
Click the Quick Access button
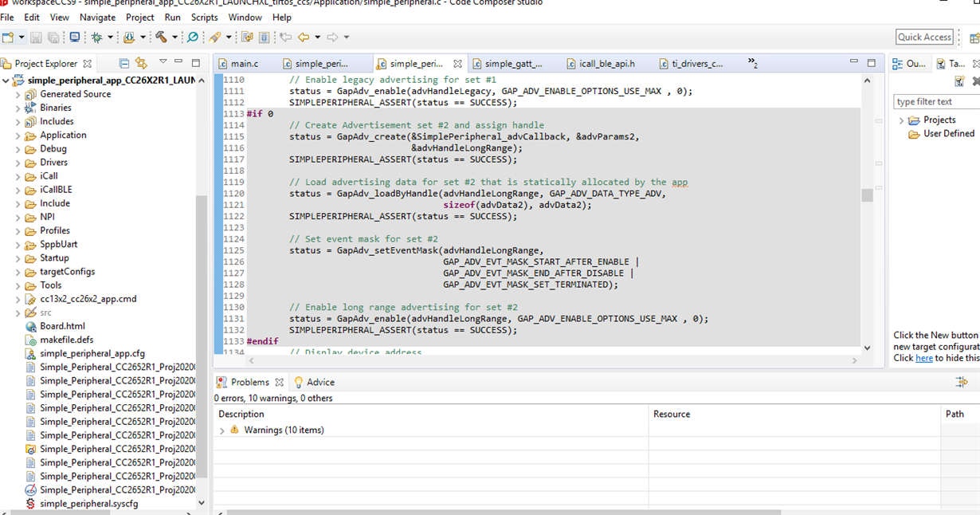tap(924, 37)
